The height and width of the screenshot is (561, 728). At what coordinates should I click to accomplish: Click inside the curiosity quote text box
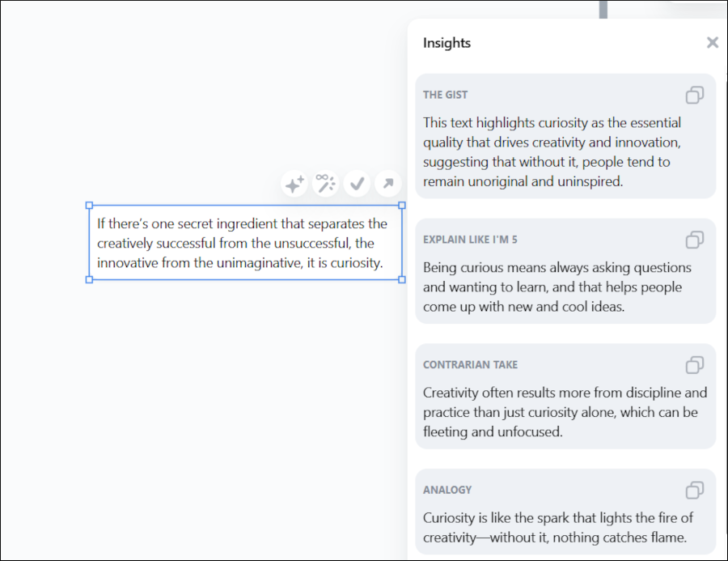(x=243, y=243)
